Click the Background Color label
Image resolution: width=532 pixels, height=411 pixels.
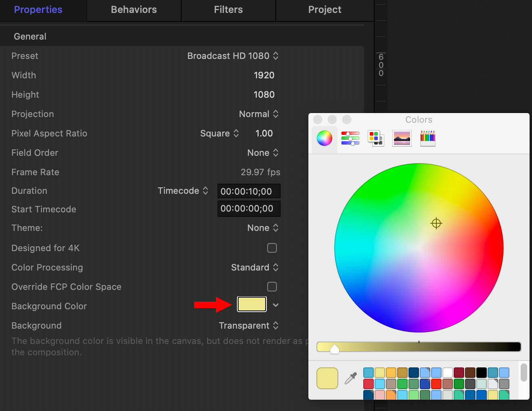click(49, 306)
